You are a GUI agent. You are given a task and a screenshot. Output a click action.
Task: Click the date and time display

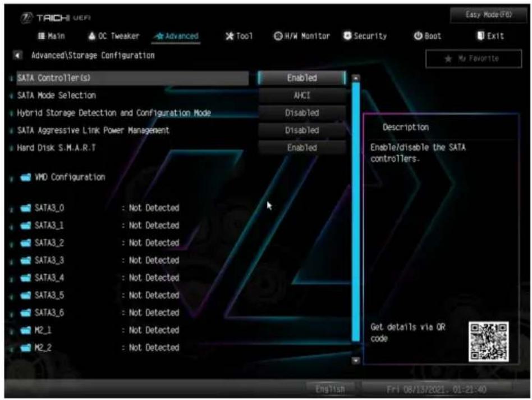437,389
